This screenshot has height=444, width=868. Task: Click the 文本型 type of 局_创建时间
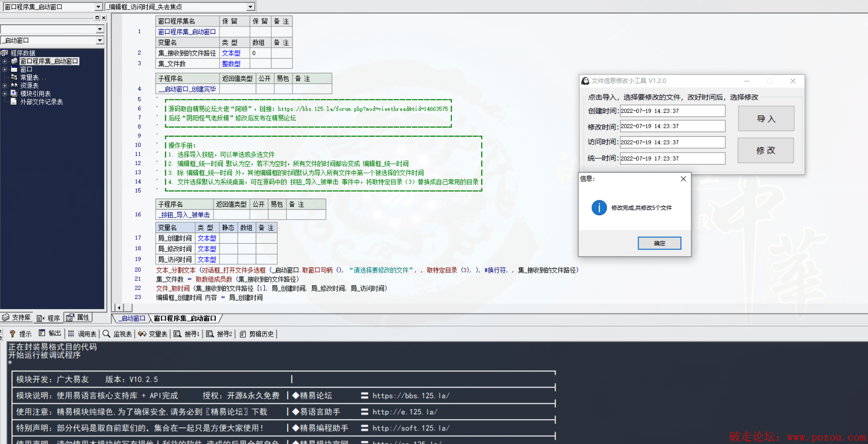(x=207, y=238)
